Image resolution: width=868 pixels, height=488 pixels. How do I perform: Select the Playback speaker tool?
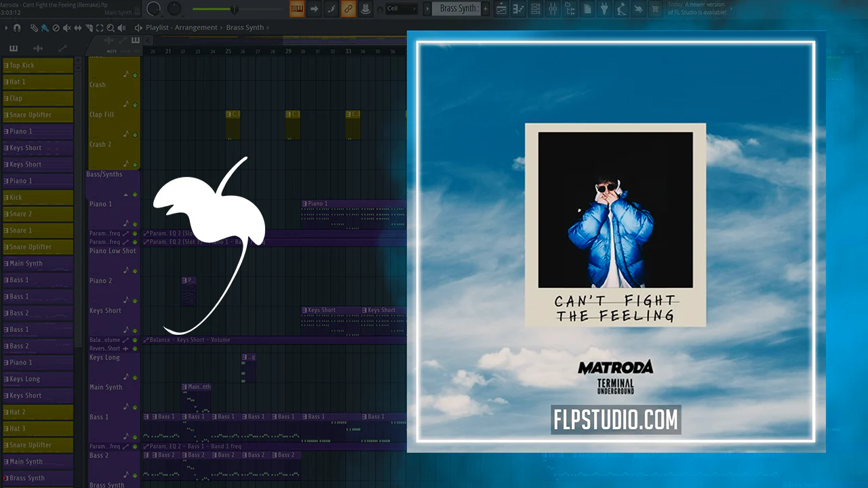(121, 28)
